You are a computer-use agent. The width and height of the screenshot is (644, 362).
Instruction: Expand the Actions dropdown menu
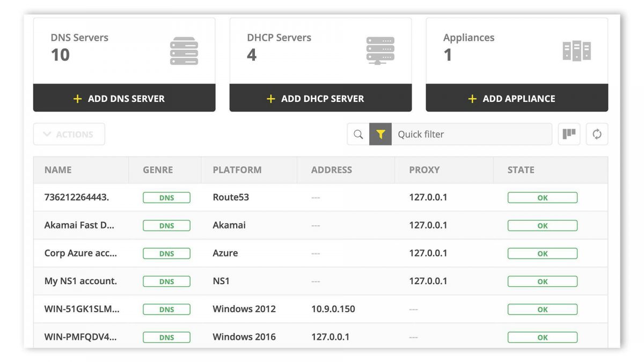tap(69, 134)
